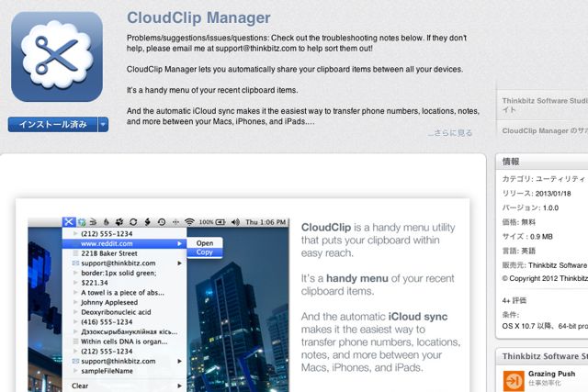Click the Thu 1:06 PM clock

266,222
